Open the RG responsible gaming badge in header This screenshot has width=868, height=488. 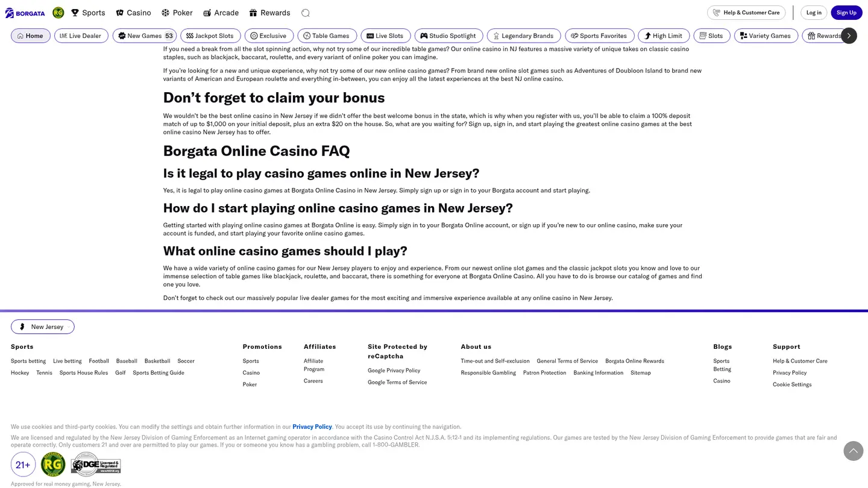(58, 13)
